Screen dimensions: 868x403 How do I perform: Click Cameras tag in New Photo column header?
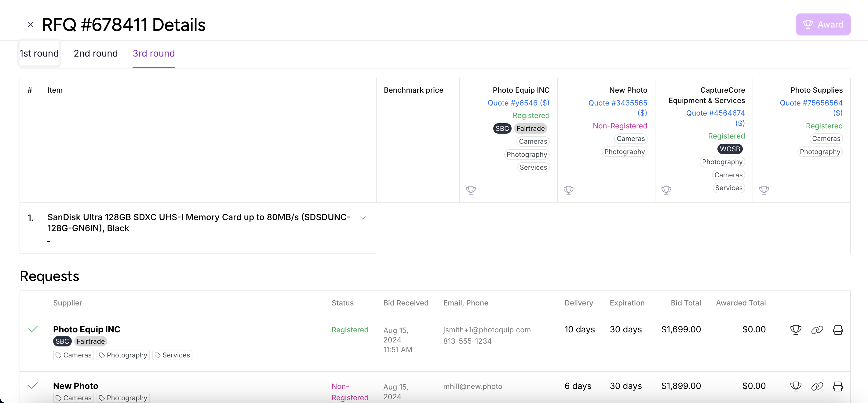[x=630, y=139]
